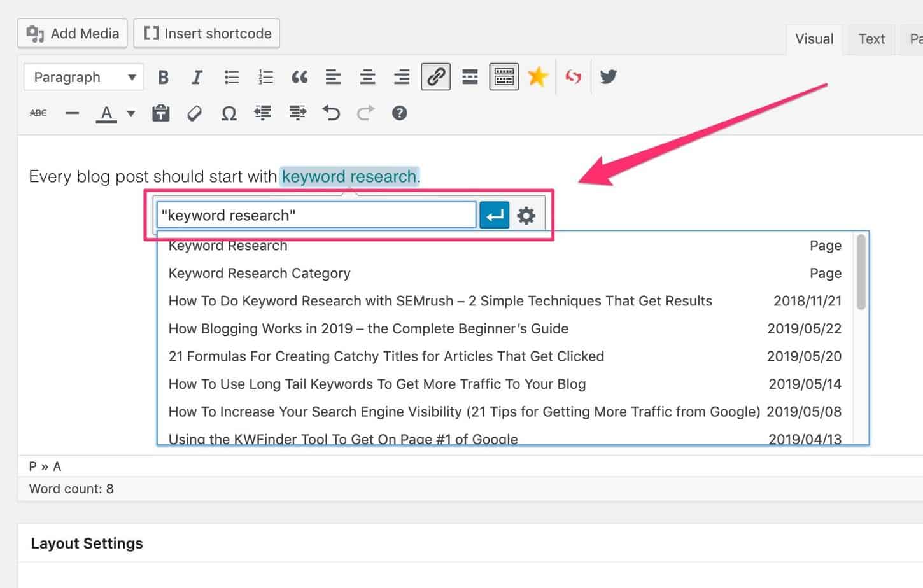
Task: Select the Visual editor tab
Action: click(813, 39)
